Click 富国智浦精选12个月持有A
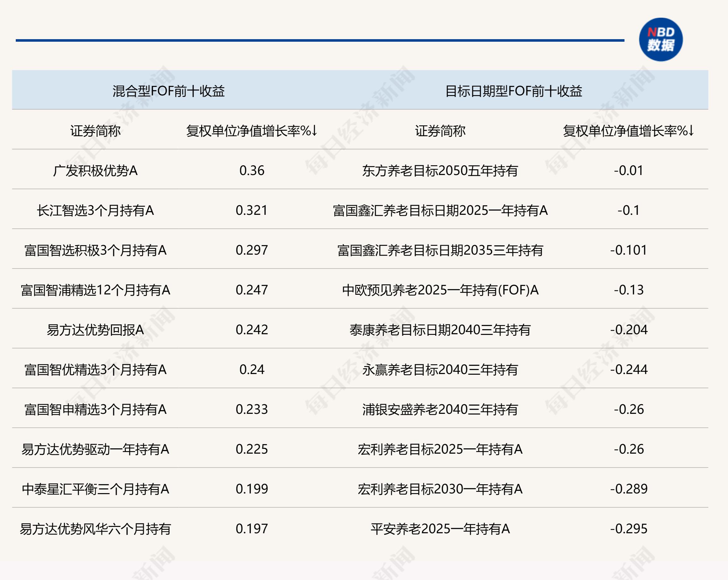The image size is (728, 580). 95,290
